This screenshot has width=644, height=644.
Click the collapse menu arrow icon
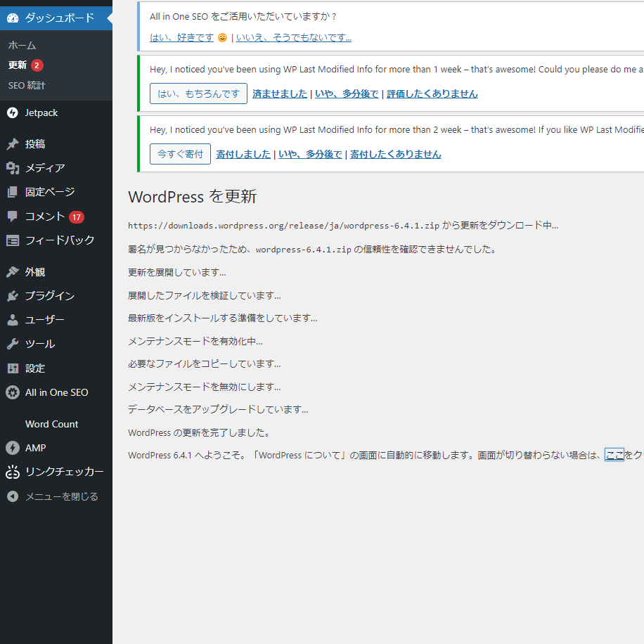[x=13, y=496]
